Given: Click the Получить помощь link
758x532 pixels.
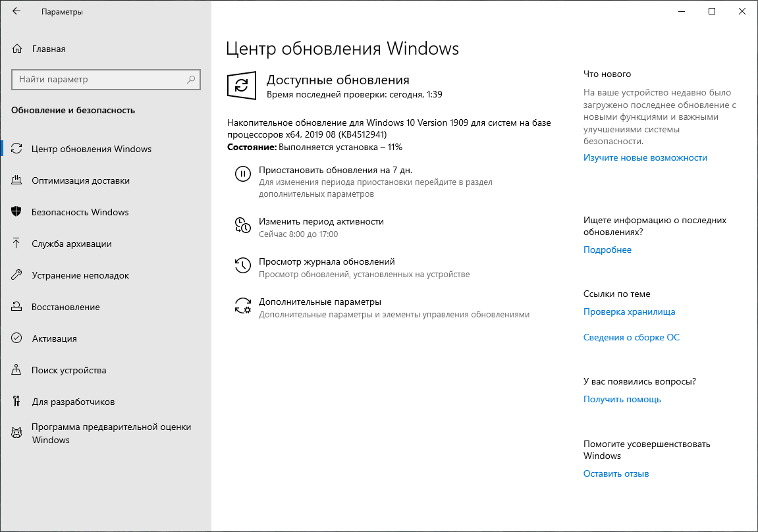Looking at the screenshot, I should coord(622,399).
